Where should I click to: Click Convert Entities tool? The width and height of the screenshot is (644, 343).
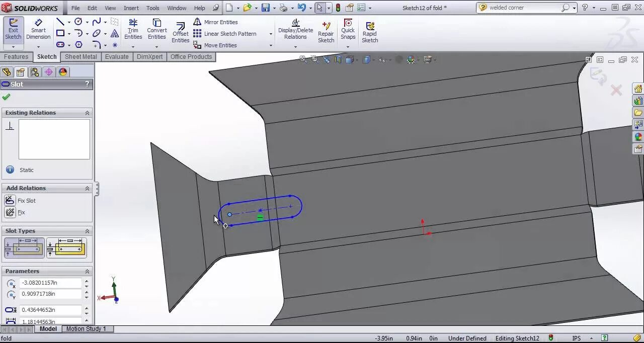(x=156, y=29)
